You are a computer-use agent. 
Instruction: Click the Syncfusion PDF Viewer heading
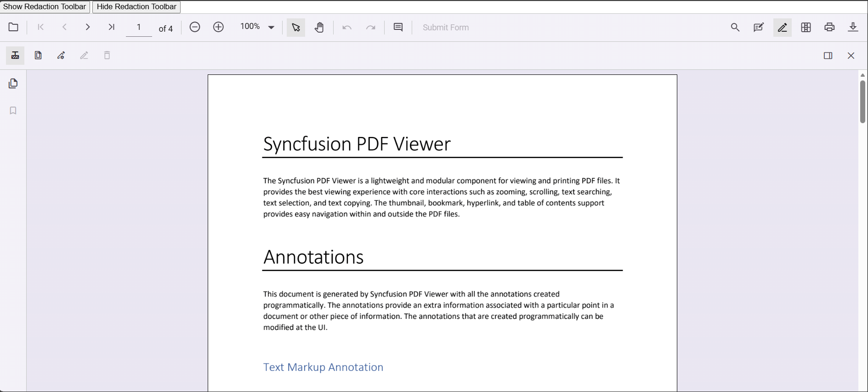coord(357,144)
